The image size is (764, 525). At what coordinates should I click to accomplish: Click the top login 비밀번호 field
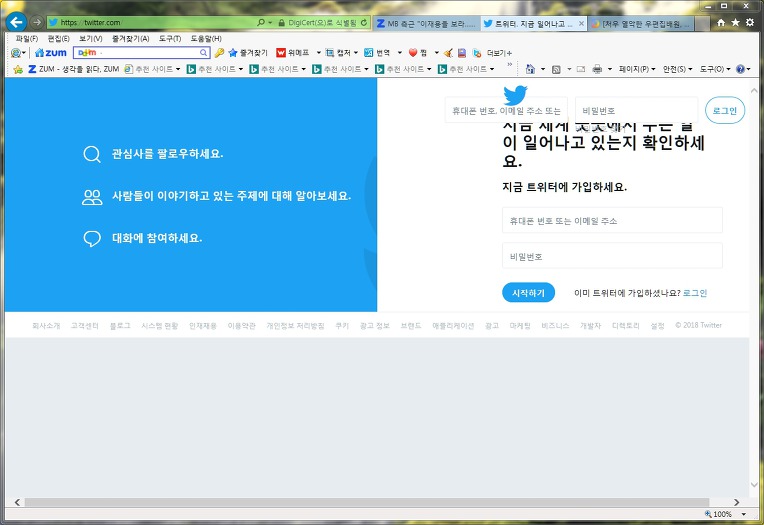point(636,110)
